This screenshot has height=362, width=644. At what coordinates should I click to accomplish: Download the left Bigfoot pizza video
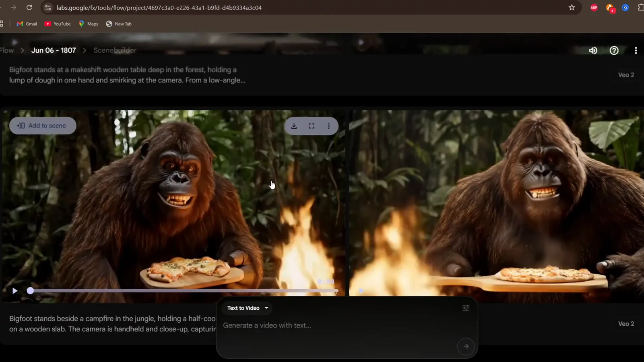tap(294, 126)
